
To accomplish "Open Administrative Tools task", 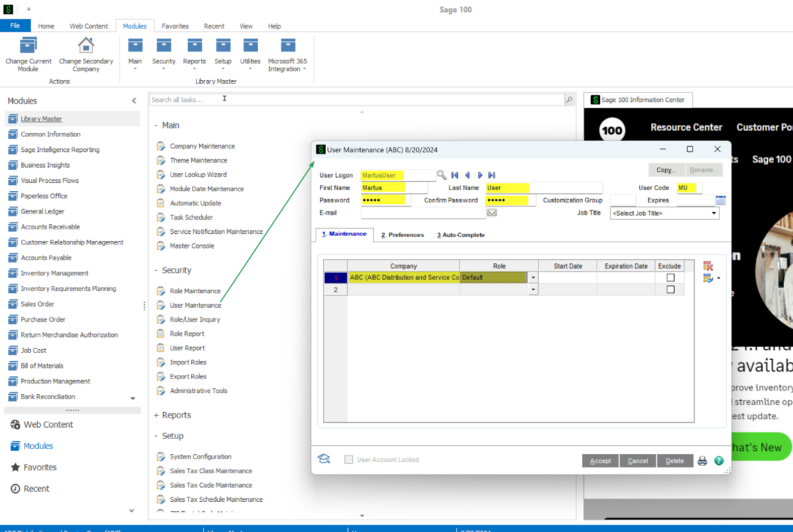I will (198, 391).
